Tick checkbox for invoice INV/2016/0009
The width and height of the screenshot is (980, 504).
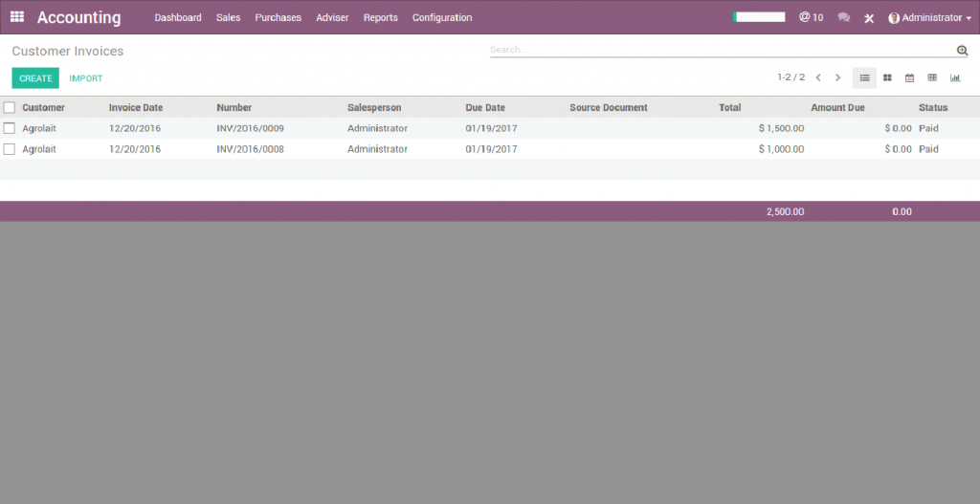pyautogui.click(x=10, y=128)
